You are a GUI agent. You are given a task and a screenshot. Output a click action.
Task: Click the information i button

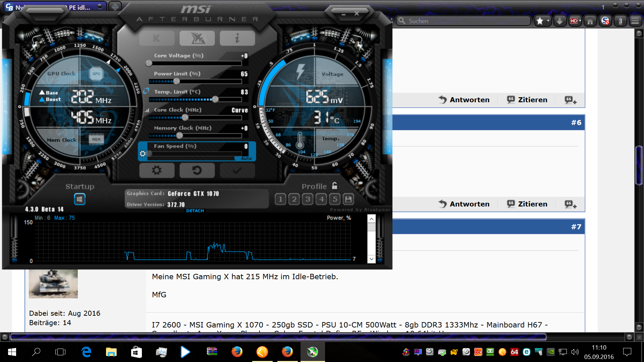[x=237, y=38]
